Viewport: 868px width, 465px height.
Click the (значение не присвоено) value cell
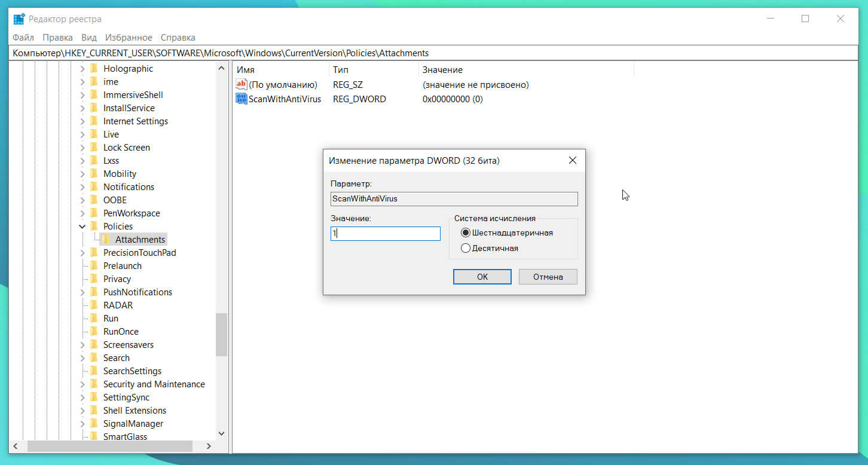click(x=475, y=85)
